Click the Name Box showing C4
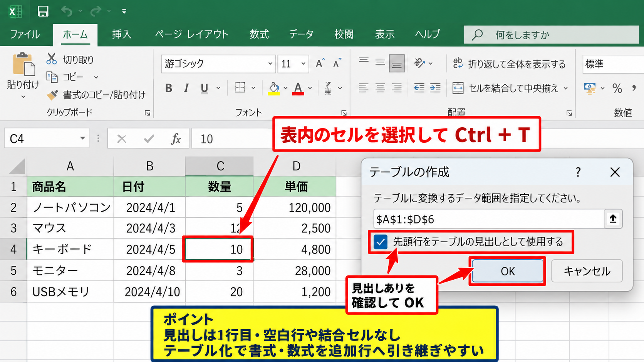The width and height of the screenshot is (644, 362). (x=46, y=138)
